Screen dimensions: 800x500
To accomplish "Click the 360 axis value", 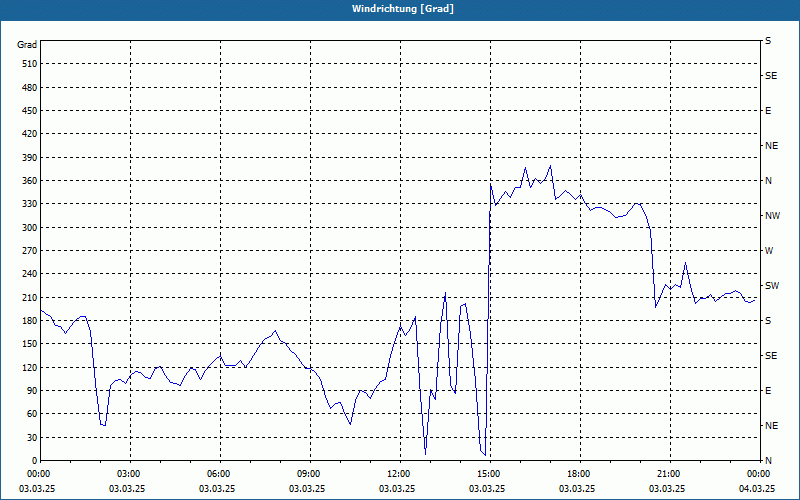I will pyautogui.click(x=30, y=181).
